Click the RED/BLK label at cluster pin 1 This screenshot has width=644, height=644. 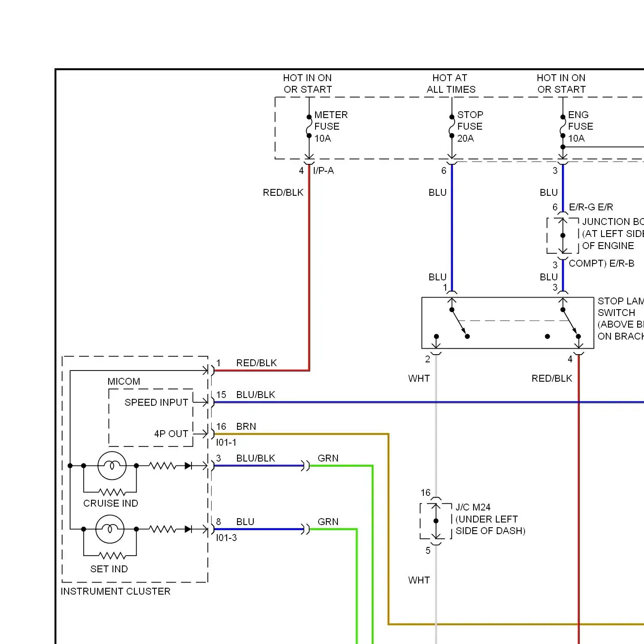click(256, 363)
